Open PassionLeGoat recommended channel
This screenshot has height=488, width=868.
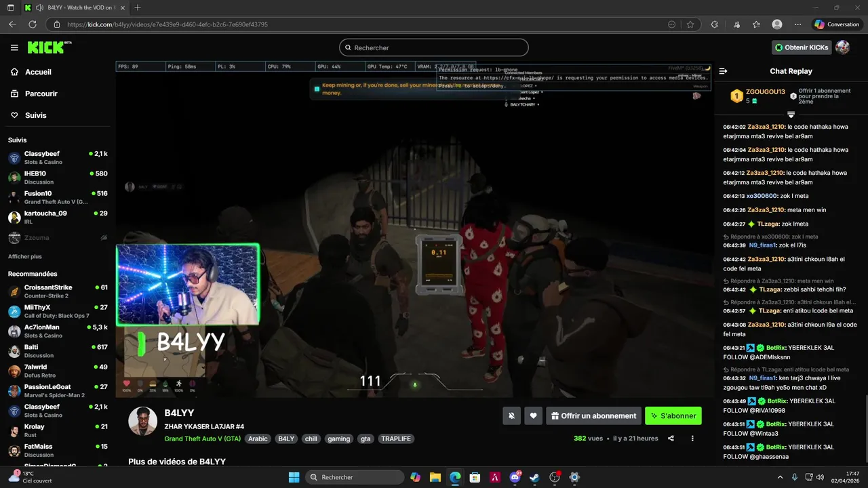click(58, 391)
